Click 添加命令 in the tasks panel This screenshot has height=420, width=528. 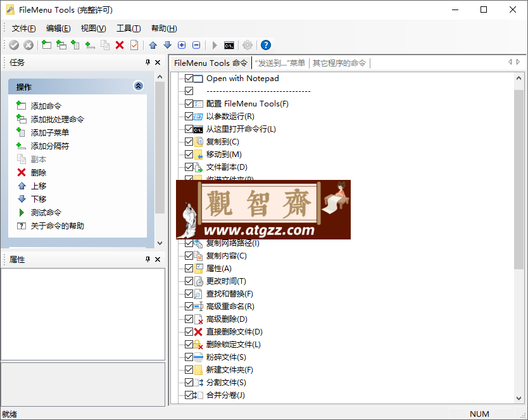tap(46, 106)
